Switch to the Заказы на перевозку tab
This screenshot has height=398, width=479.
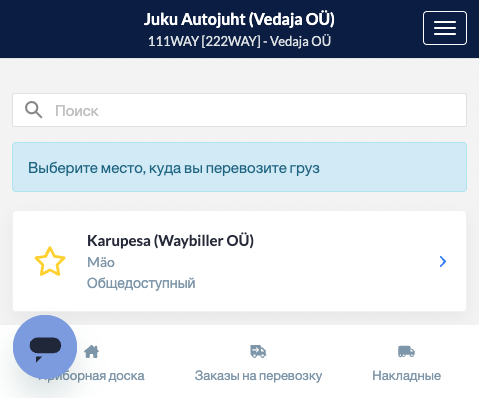[x=258, y=363]
